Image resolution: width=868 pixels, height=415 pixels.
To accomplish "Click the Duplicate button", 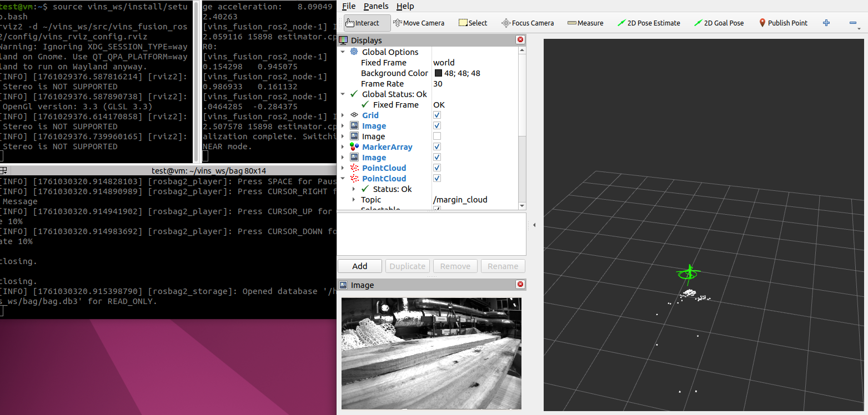I will coord(408,266).
